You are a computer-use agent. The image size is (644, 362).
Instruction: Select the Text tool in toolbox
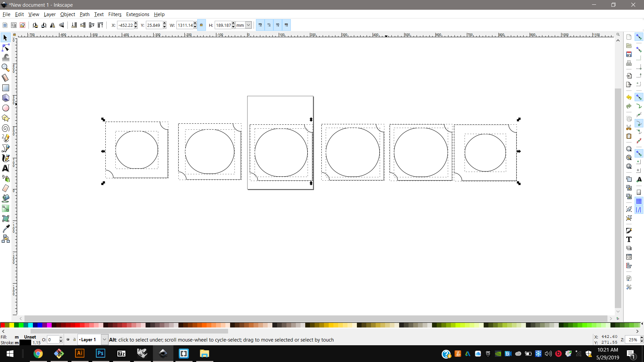pos(5,168)
